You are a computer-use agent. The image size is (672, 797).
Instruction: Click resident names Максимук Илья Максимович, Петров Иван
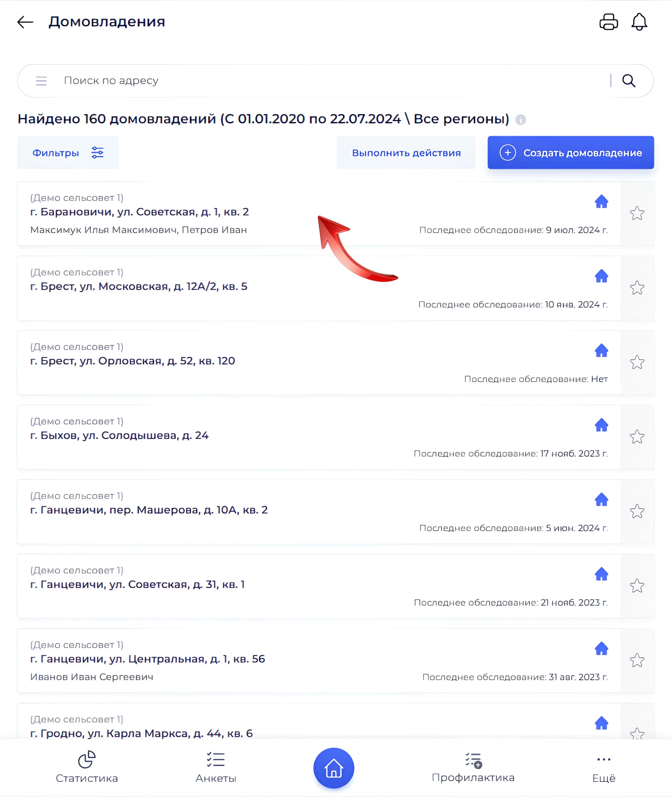click(x=139, y=230)
